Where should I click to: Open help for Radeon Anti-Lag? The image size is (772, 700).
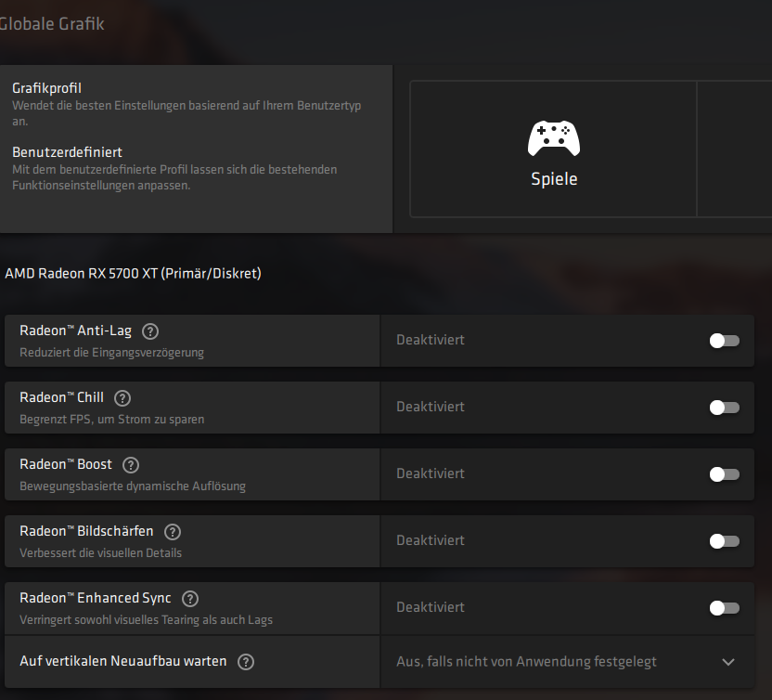click(150, 331)
